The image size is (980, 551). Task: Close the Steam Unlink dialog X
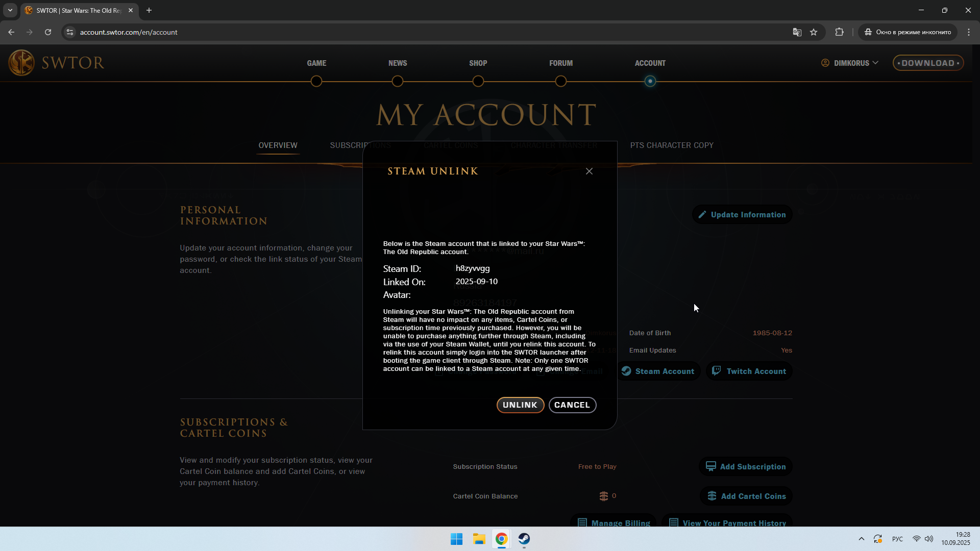tap(590, 171)
